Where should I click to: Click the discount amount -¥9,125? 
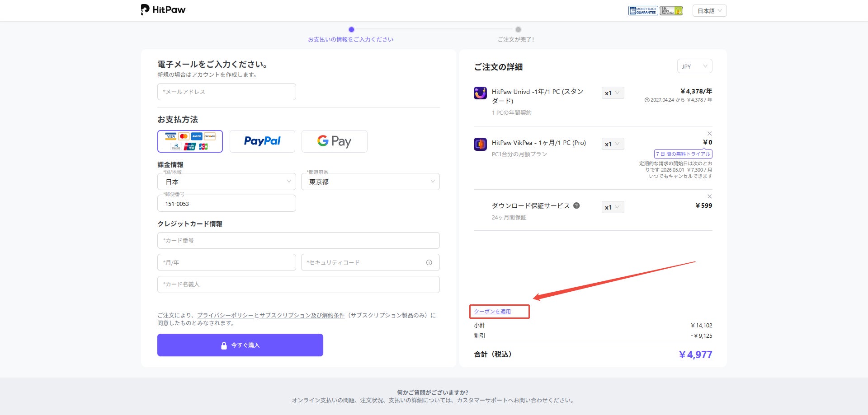click(x=702, y=336)
